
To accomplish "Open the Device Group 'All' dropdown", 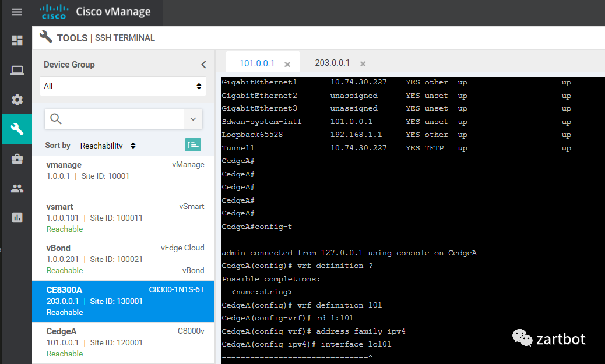I will pyautogui.click(x=123, y=86).
